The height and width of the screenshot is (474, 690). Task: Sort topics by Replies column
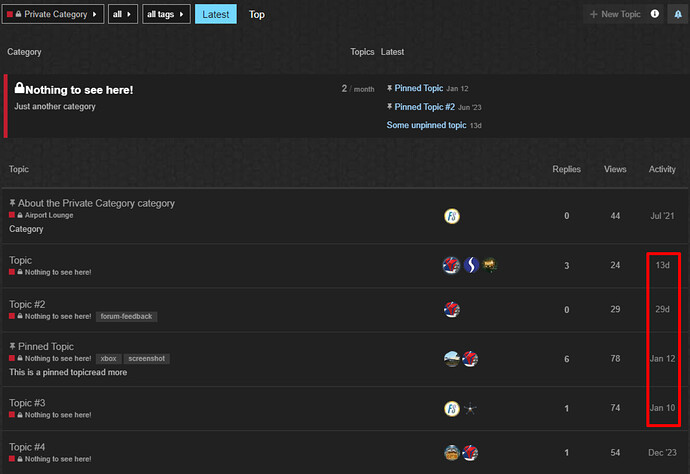[566, 169]
